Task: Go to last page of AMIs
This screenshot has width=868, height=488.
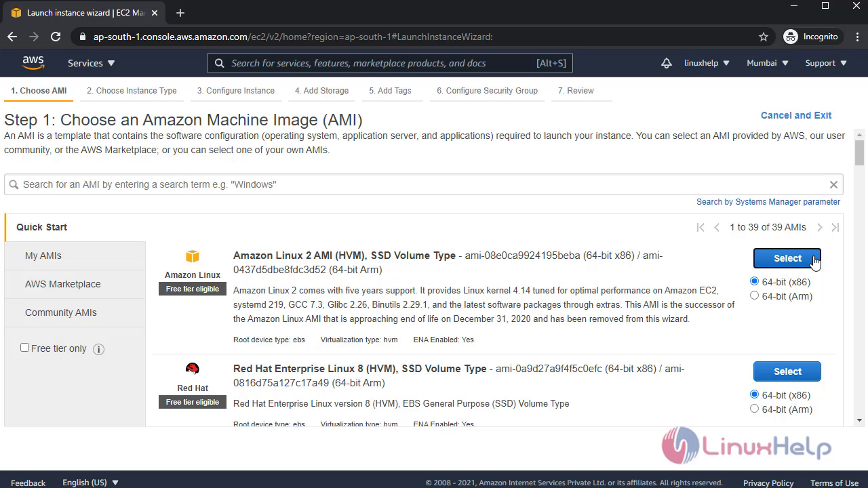Action: [835, 227]
